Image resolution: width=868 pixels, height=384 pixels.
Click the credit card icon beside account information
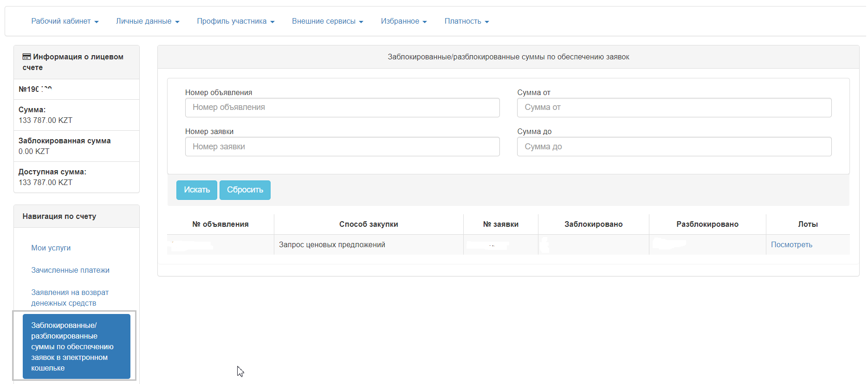point(27,57)
